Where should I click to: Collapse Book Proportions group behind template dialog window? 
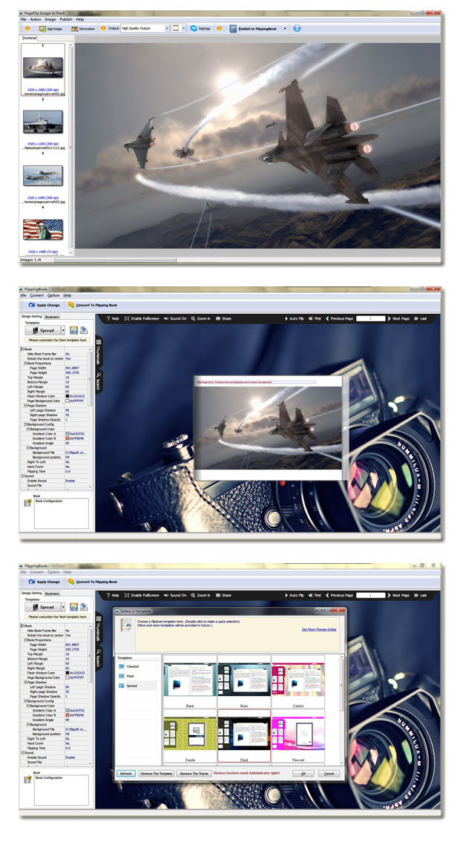pos(26,640)
